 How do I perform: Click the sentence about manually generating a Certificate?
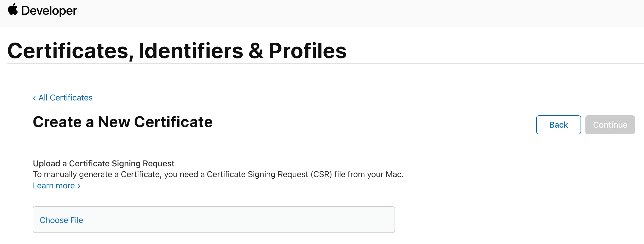point(218,174)
